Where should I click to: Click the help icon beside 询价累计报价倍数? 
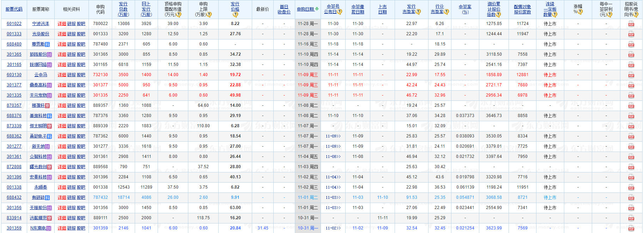pos(498,15)
